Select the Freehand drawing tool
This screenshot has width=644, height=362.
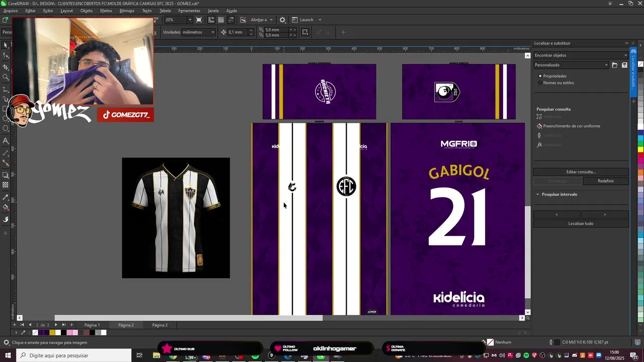6,88
